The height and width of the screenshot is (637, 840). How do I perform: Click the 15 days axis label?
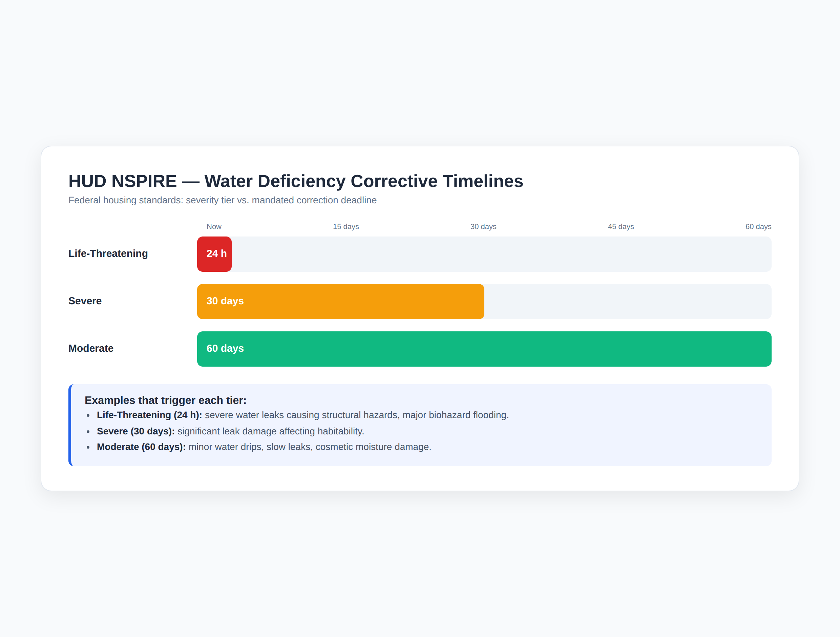tap(346, 226)
